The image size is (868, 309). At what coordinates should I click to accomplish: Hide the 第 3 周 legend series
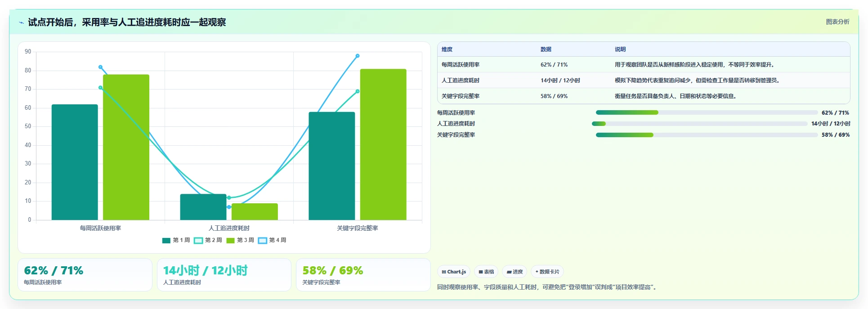point(240,240)
